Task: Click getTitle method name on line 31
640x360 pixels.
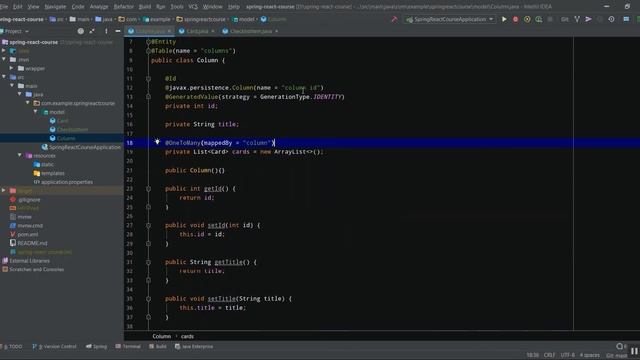Action: pos(228,262)
